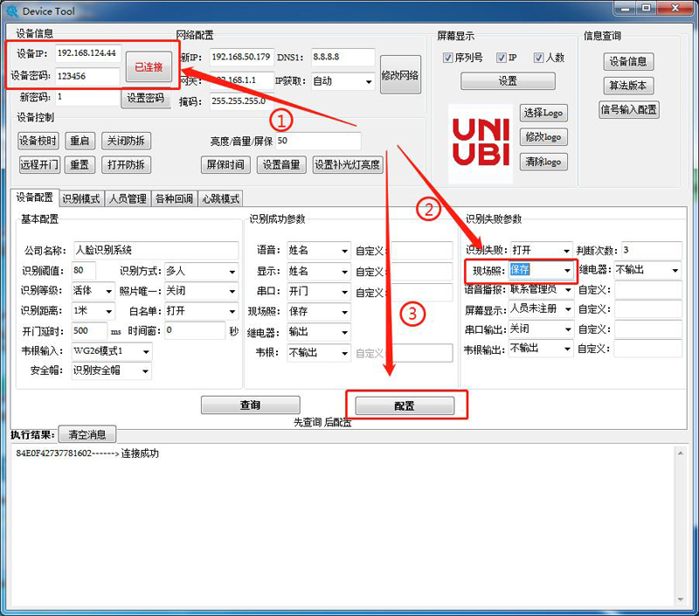
Task: Click the 设置补光灯亮度 button
Action: [x=348, y=165]
